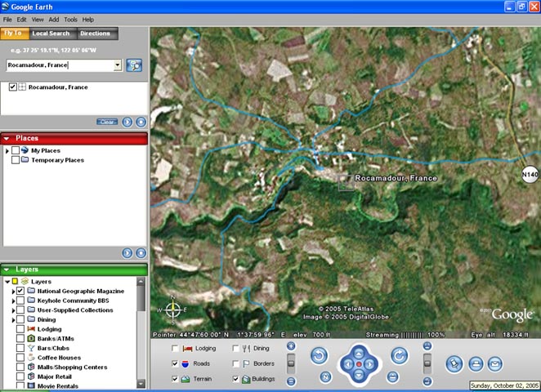541x392 pixels.
Task: Move the view right with the navigation pad arrow
Action: (370, 364)
